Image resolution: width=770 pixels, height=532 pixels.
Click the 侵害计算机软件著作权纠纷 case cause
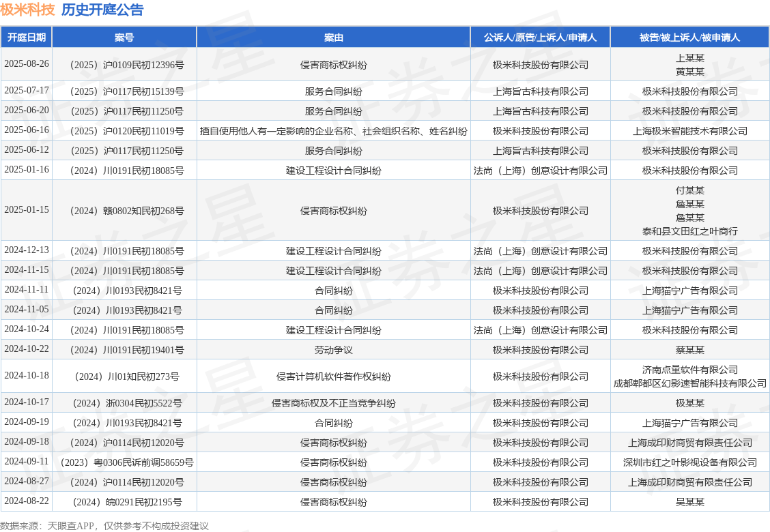point(333,376)
